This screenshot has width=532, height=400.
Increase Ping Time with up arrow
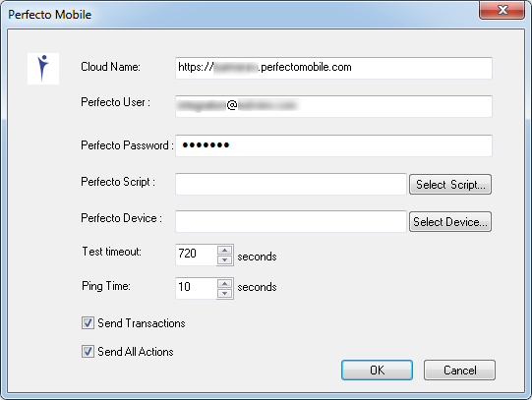coord(224,283)
